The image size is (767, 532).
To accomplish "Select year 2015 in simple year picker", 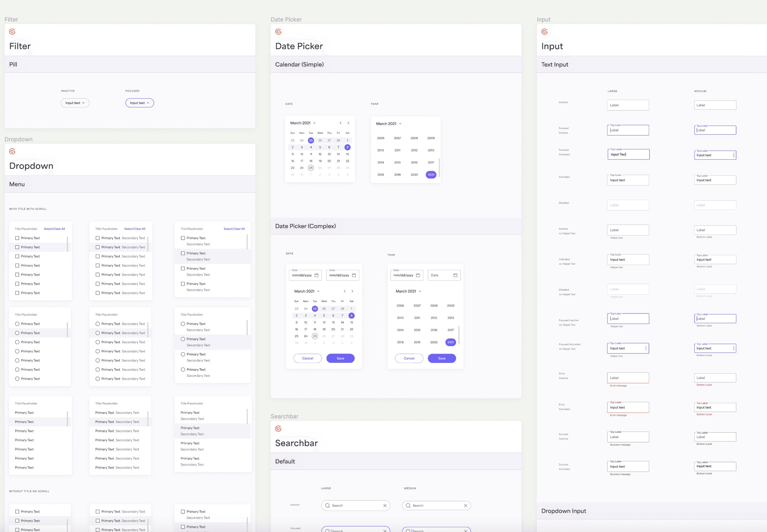I will tap(397, 163).
